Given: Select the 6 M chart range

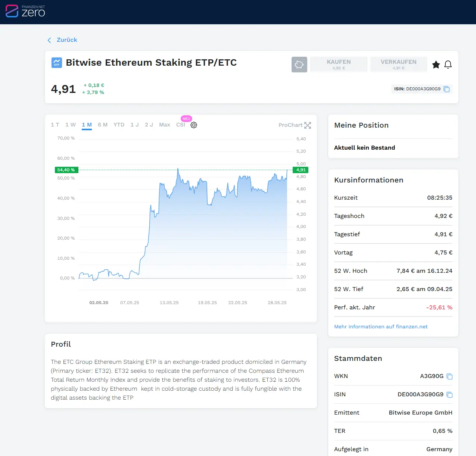Looking at the screenshot, I should pos(103,125).
